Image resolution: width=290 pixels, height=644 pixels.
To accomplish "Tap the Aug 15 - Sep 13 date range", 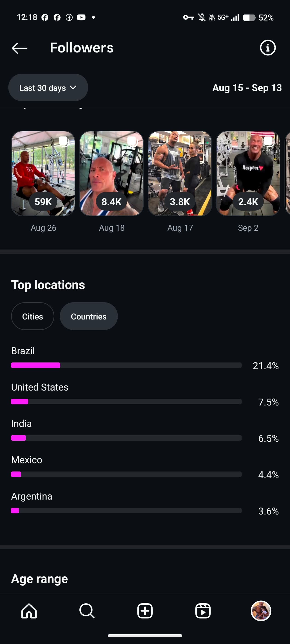I will 247,88.
